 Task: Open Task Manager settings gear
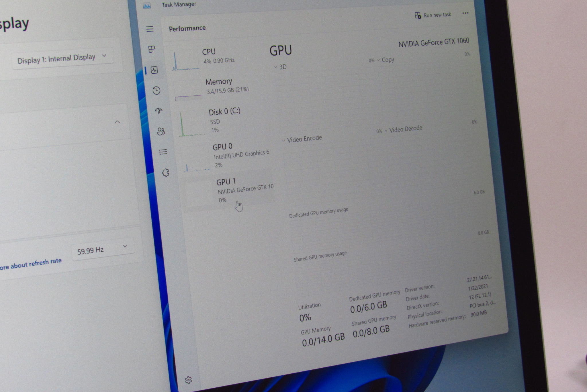[x=188, y=380]
